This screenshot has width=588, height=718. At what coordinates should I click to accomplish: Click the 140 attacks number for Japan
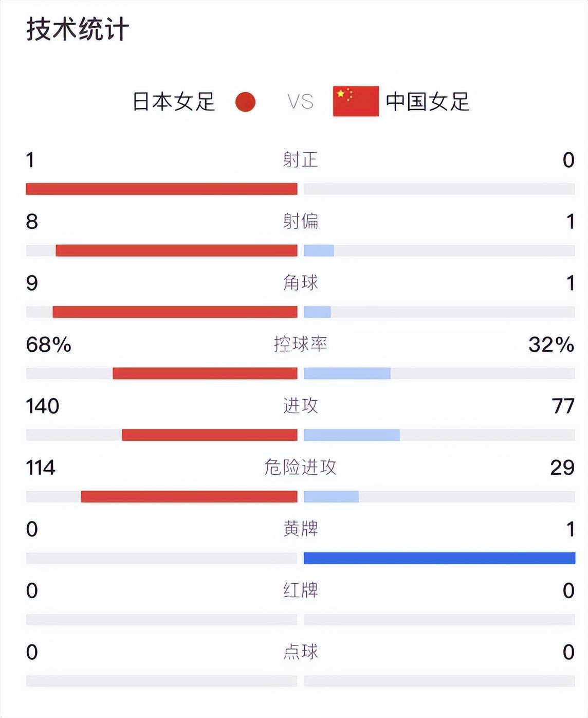[43, 406]
